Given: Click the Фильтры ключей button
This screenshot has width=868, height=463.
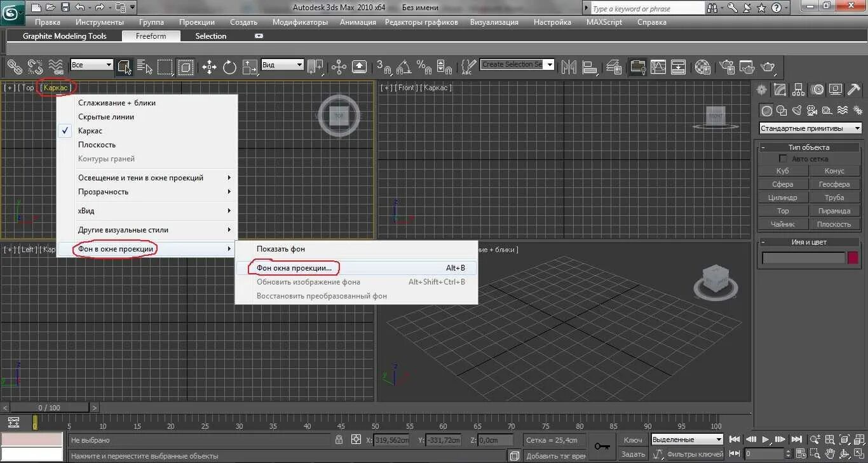Looking at the screenshot, I should click(x=695, y=453).
